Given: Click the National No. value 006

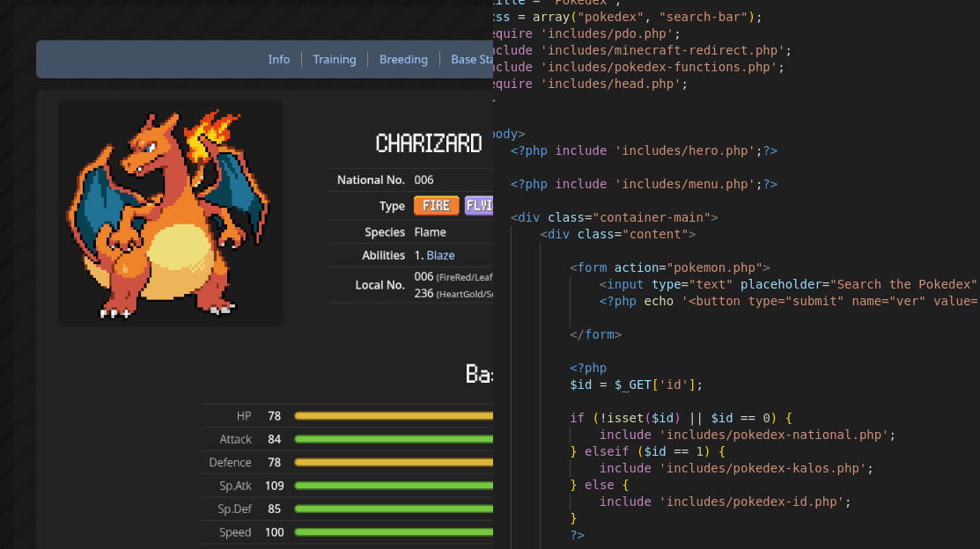Looking at the screenshot, I should (x=424, y=179).
